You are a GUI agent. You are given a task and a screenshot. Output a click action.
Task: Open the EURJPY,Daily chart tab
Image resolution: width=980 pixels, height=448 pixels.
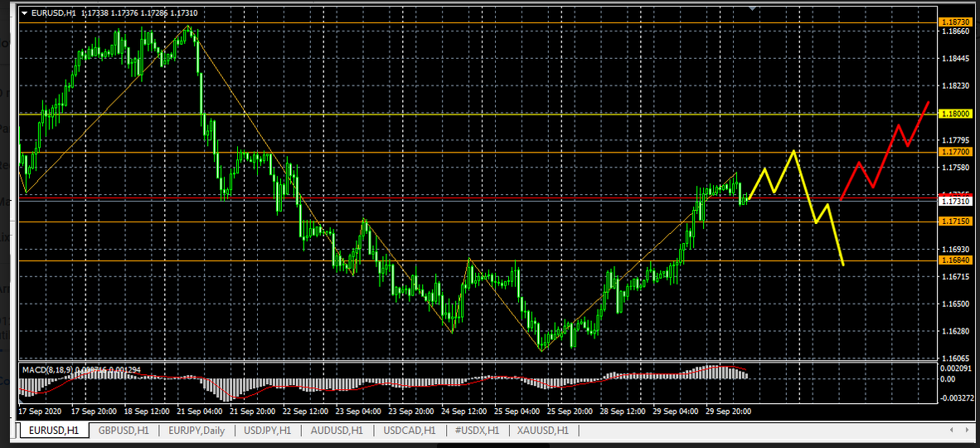click(196, 431)
